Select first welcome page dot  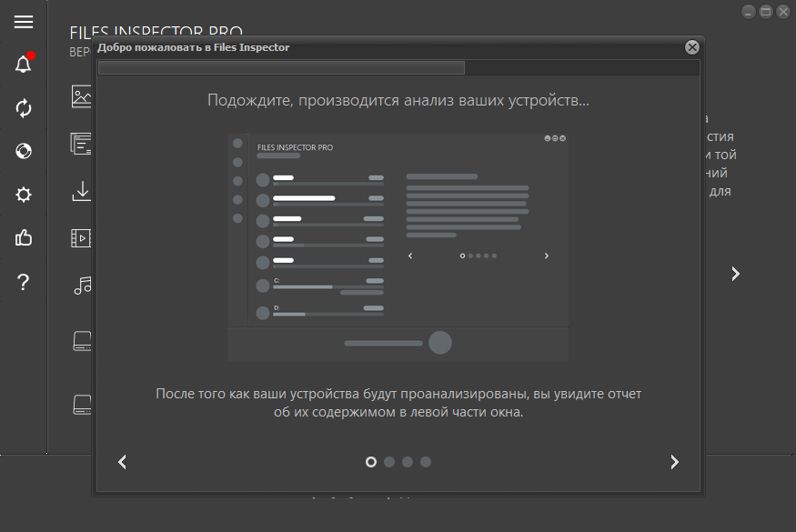click(371, 462)
